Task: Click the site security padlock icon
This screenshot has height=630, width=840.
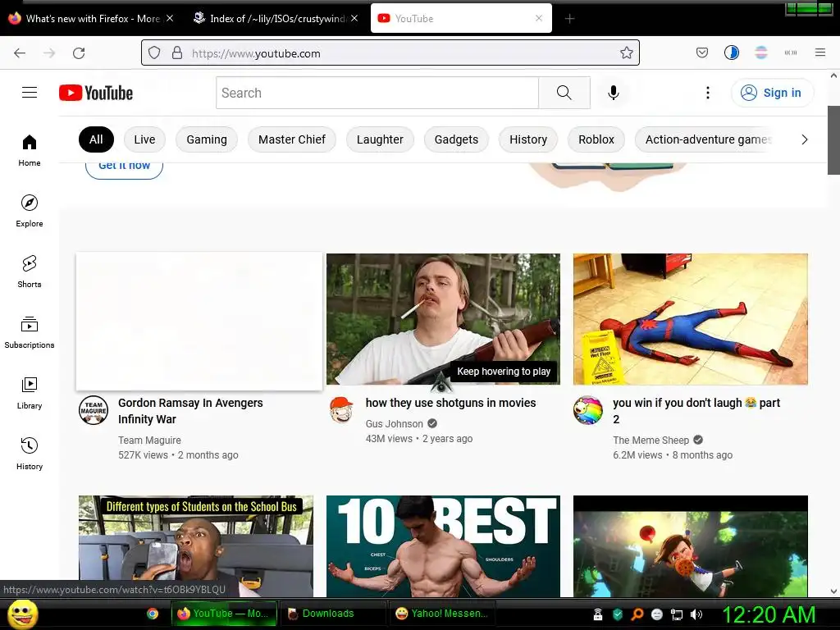Action: (x=177, y=53)
